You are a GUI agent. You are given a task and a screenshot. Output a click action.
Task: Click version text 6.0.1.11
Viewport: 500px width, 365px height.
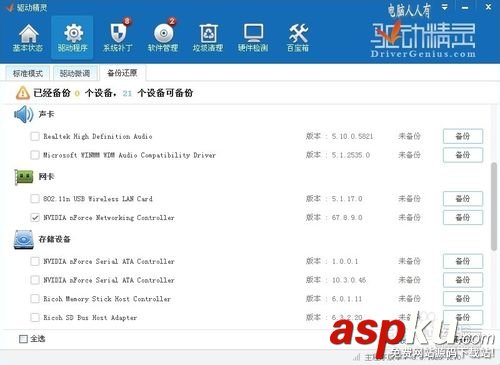pos(347,299)
